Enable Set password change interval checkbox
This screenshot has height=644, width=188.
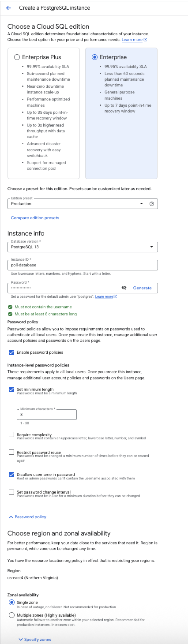point(11,492)
